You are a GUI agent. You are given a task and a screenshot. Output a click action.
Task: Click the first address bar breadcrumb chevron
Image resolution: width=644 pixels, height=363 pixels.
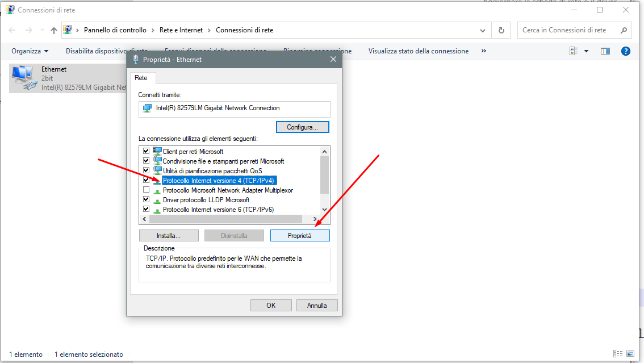(x=77, y=30)
